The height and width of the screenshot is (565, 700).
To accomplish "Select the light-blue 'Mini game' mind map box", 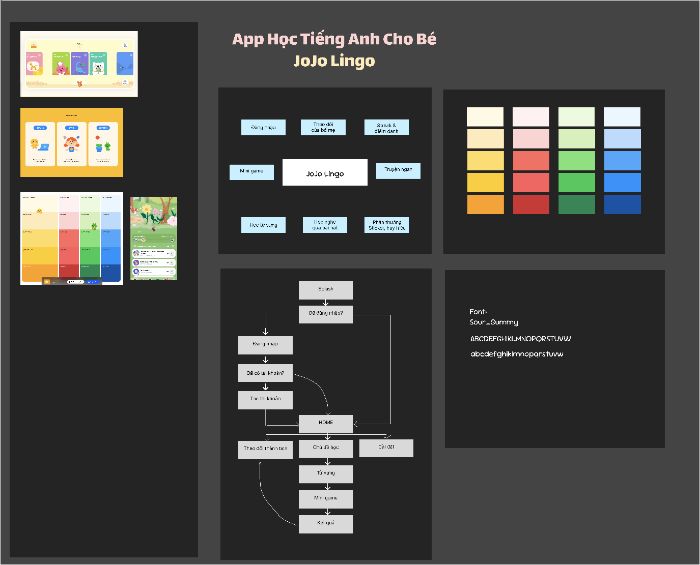I will (252, 172).
